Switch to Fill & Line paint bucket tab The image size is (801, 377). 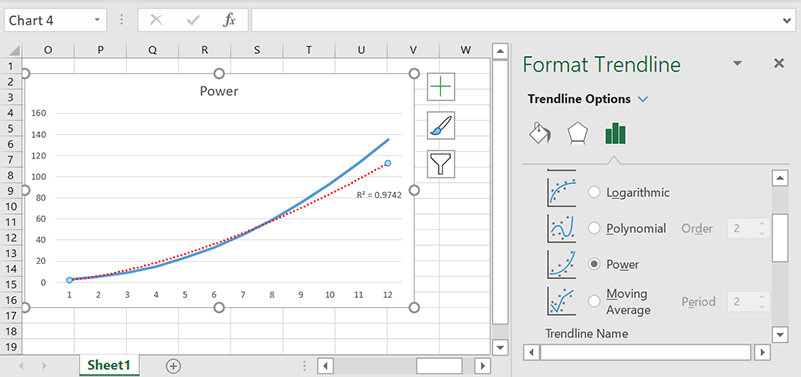coord(539,134)
